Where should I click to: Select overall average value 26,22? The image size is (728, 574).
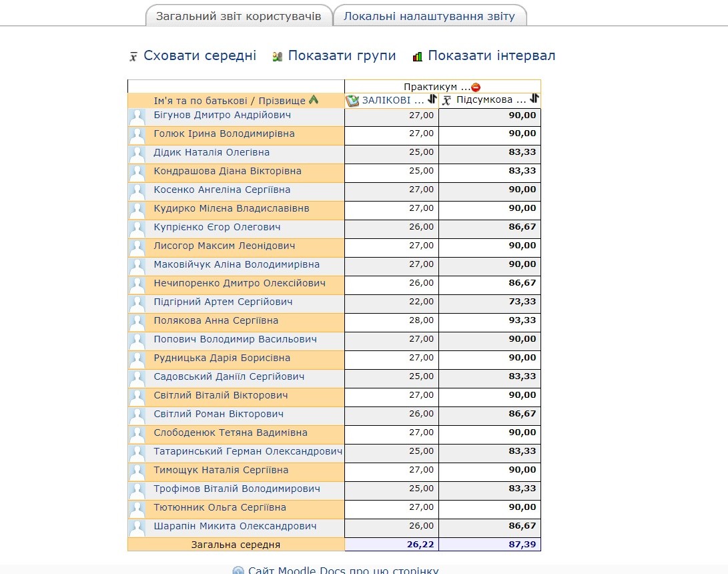420,544
